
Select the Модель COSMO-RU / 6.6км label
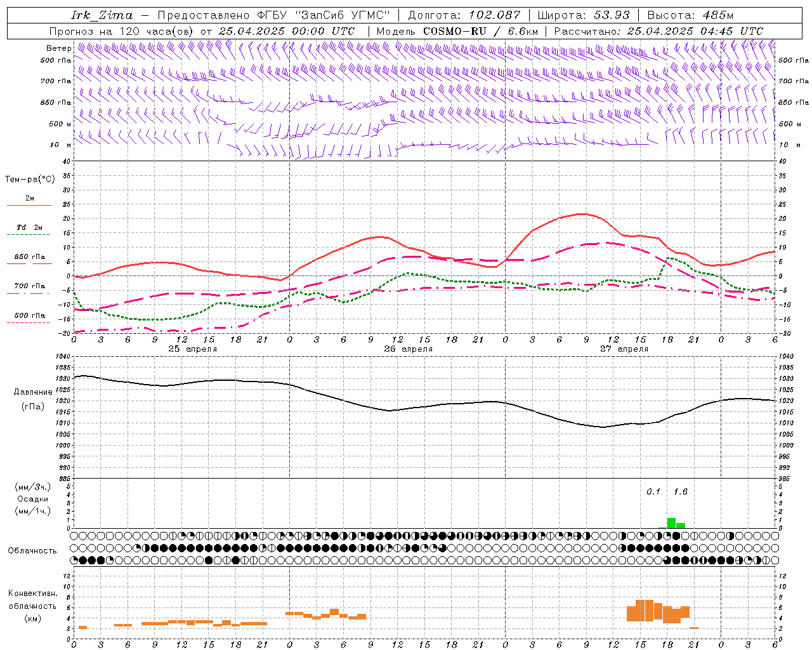[x=457, y=31]
